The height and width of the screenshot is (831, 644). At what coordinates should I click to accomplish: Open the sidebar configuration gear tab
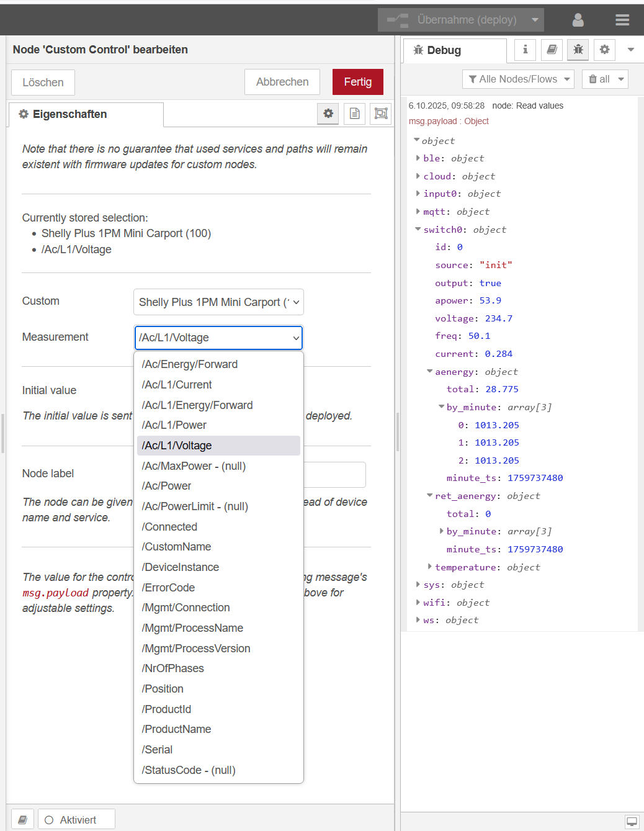pyautogui.click(x=604, y=50)
